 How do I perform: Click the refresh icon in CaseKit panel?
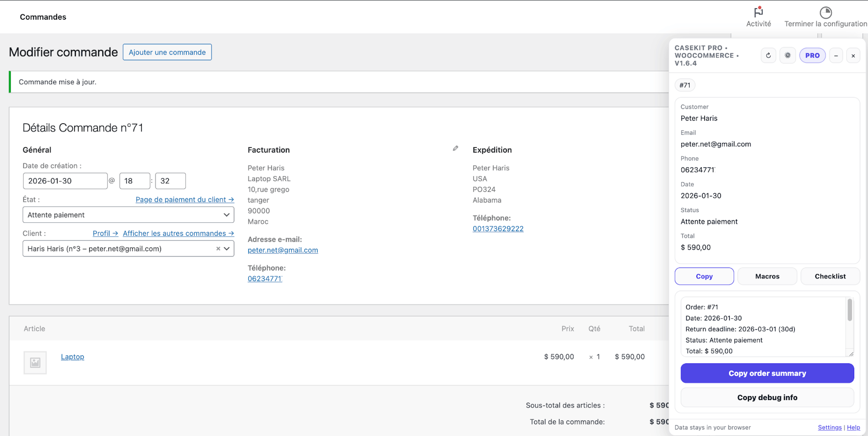point(769,55)
